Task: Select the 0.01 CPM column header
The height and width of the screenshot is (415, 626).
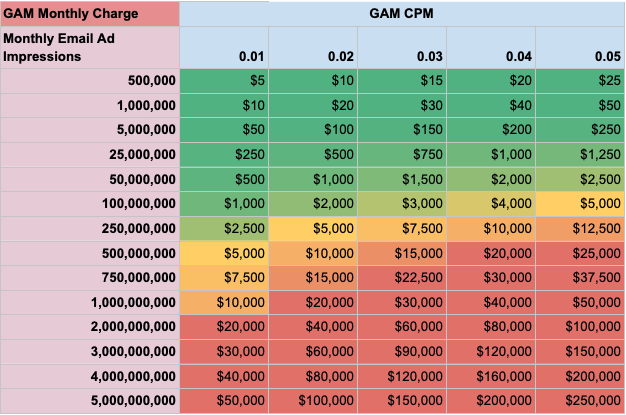Action: tap(224, 57)
